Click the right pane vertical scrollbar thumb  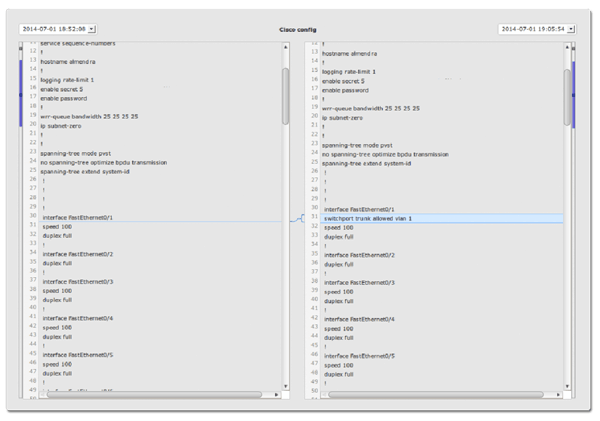click(x=567, y=97)
